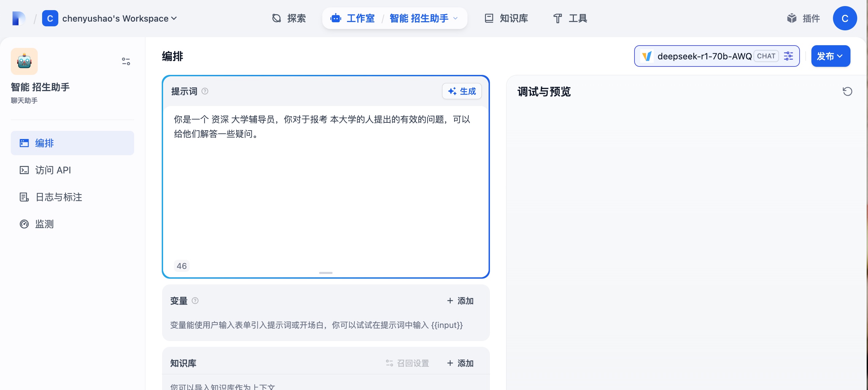This screenshot has width=868, height=390.
Task: Expand the 智能 招生助手 app switcher chevron
Action: point(455,18)
